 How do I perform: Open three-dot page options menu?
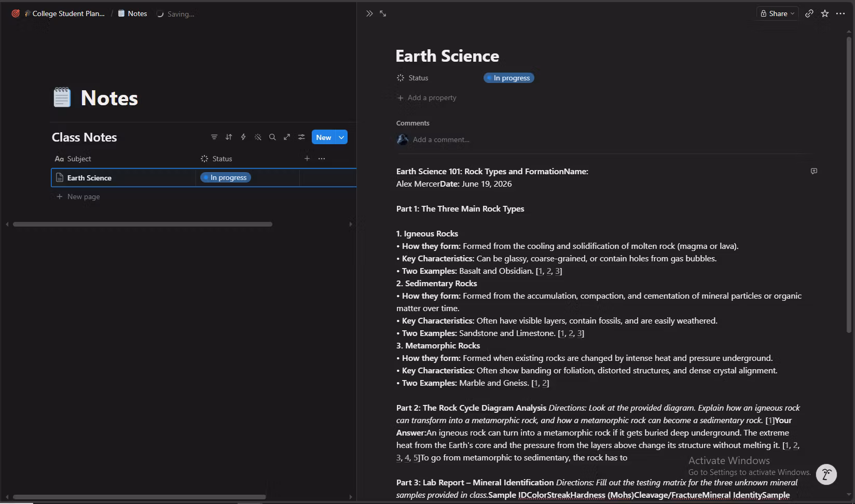point(840,13)
